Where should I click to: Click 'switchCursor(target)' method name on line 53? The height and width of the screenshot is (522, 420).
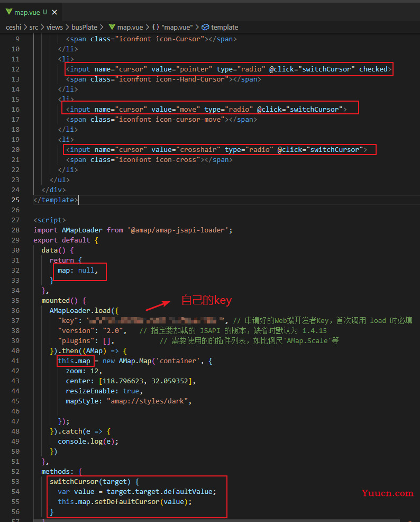(x=90, y=481)
